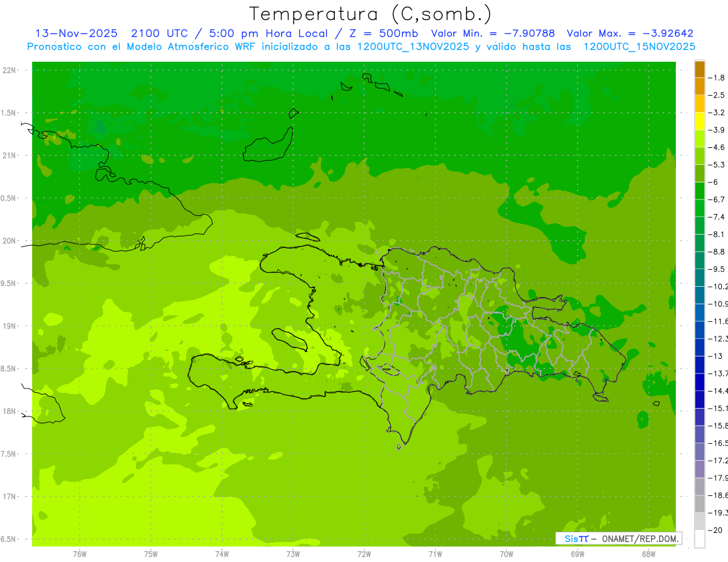Pick the green swatch between -6 and -6.7

699,191
